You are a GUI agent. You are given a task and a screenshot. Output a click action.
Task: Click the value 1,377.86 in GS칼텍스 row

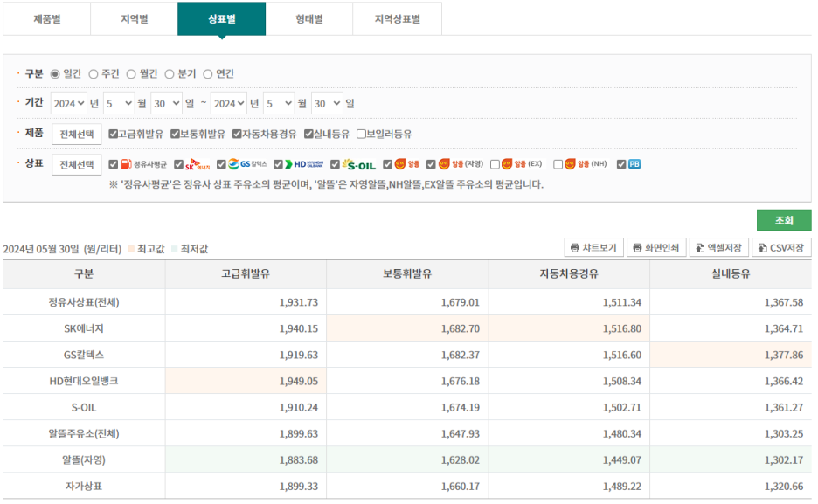pyautogui.click(x=784, y=355)
